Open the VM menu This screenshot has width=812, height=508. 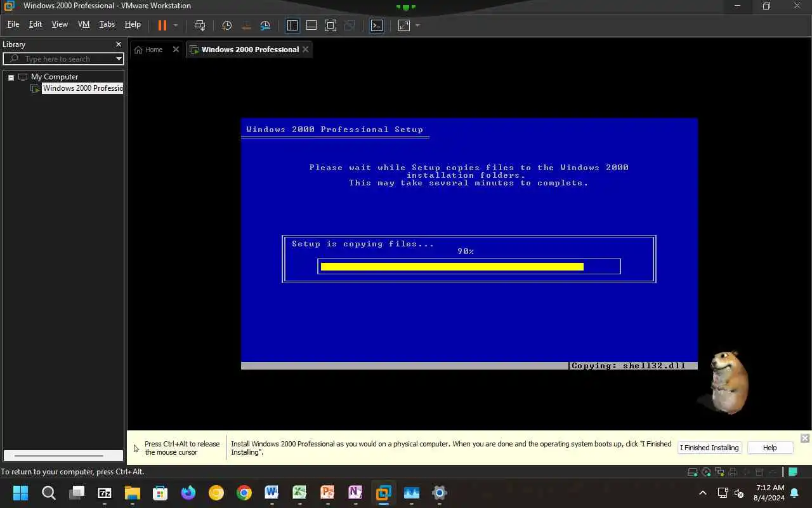pyautogui.click(x=84, y=24)
